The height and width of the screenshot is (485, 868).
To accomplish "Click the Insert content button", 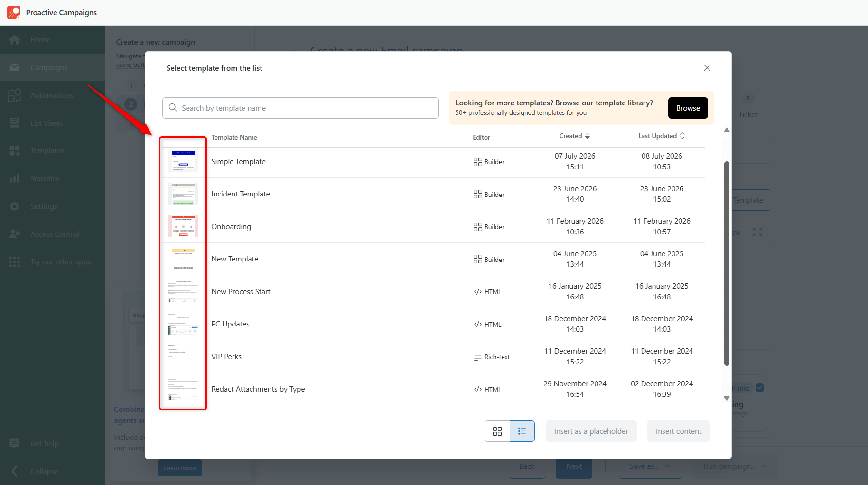I will pos(678,431).
